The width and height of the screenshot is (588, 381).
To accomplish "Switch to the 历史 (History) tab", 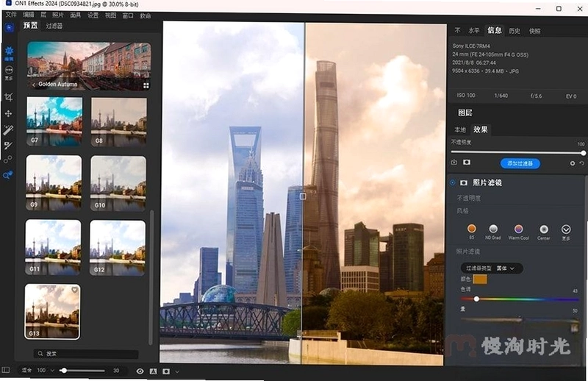I will coord(514,31).
